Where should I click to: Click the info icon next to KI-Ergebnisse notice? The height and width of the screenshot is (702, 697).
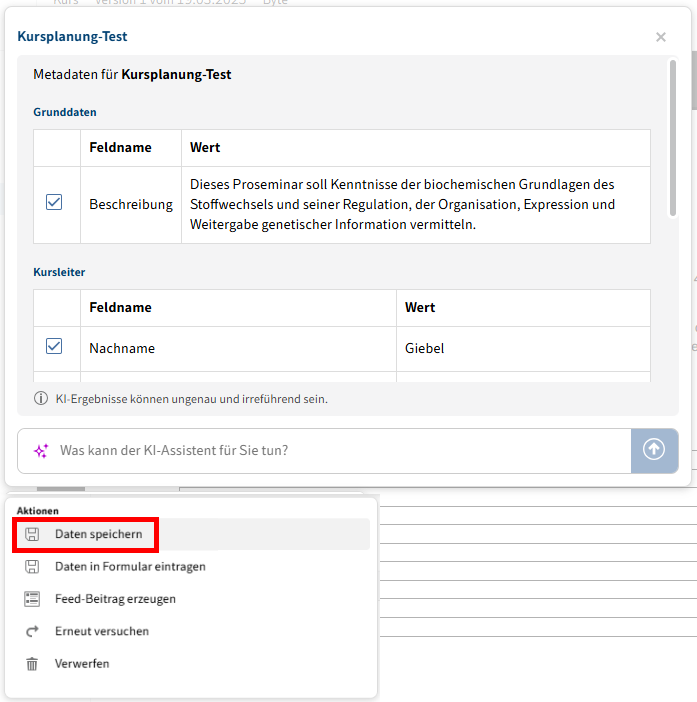[x=41, y=398]
